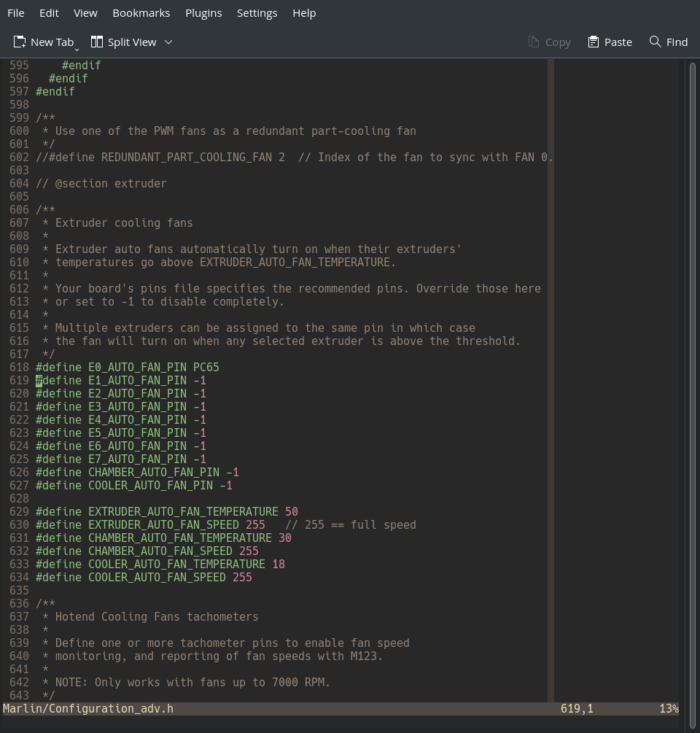Open the Bookmarks menu
This screenshot has width=700, height=733.
pyautogui.click(x=141, y=13)
